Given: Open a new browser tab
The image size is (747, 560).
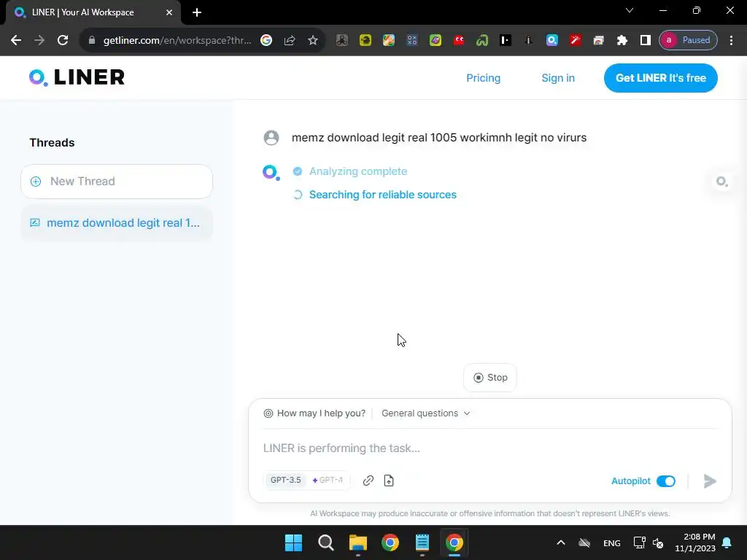Looking at the screenshot, I should [197, 12].
